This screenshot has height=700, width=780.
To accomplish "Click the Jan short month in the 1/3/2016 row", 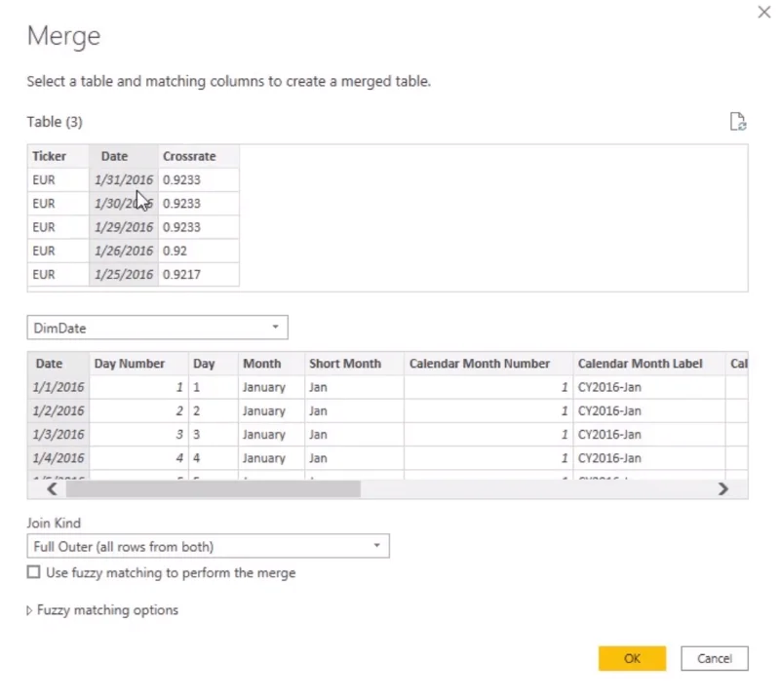I will coord(354,434).
